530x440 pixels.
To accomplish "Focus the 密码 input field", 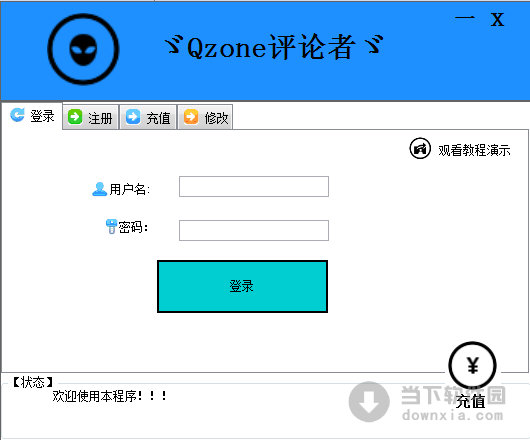I will pos(254,230).
